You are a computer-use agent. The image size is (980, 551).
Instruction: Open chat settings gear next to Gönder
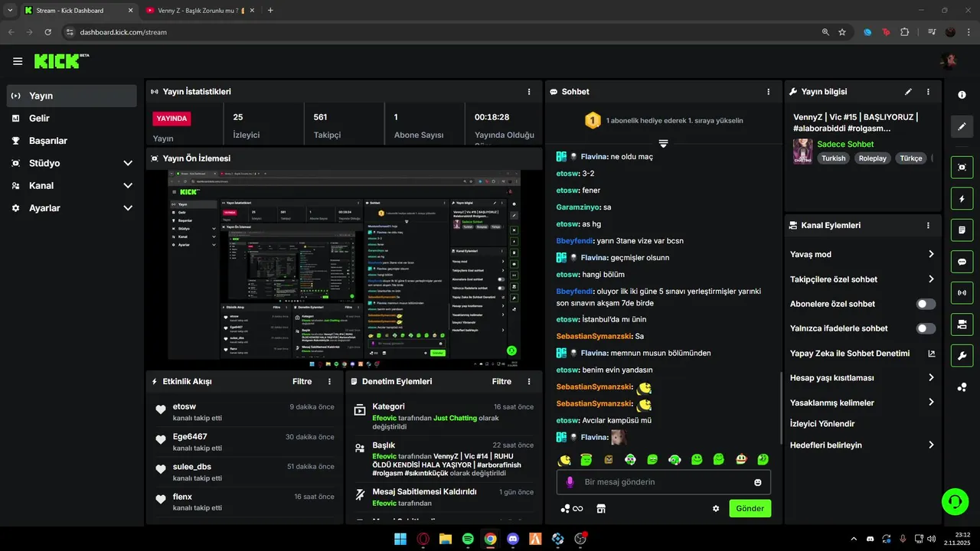[716, 508]
